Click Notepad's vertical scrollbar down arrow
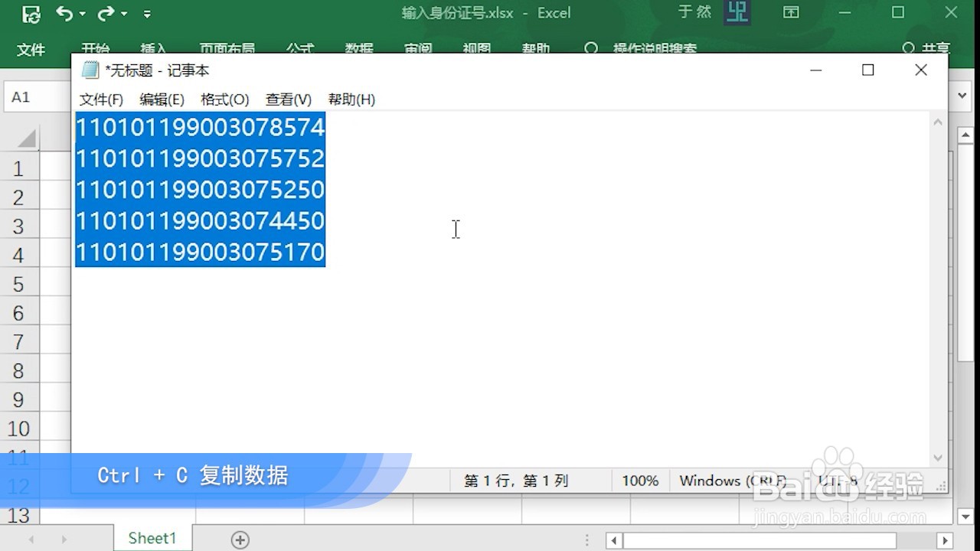The width and height of the screenshot is (980, 551). (937, 457)
